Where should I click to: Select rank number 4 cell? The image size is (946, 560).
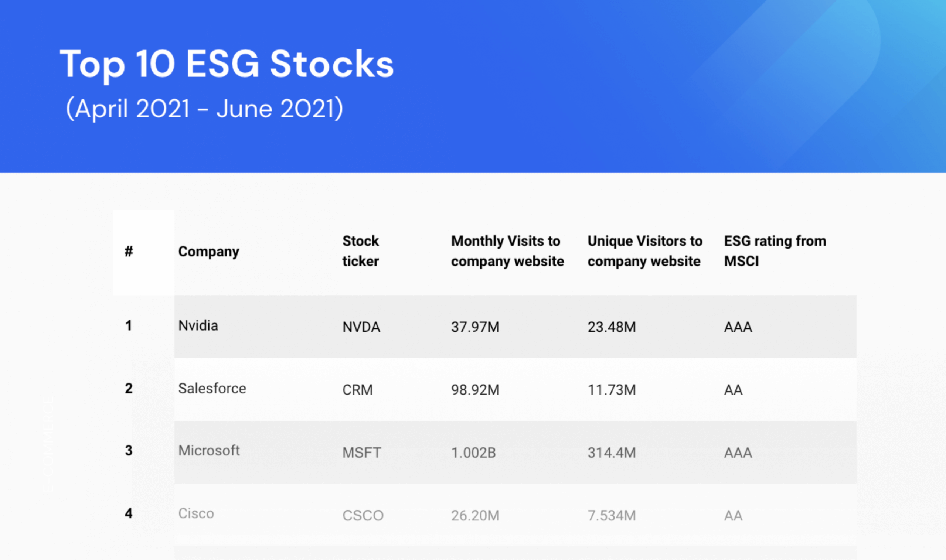click(129, 513)
